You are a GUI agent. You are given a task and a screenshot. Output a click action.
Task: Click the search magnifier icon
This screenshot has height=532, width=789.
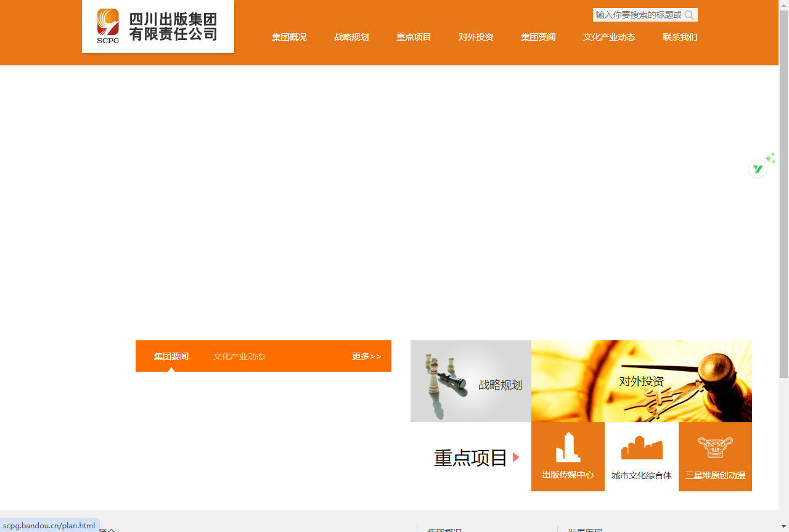tap(689, 15)
